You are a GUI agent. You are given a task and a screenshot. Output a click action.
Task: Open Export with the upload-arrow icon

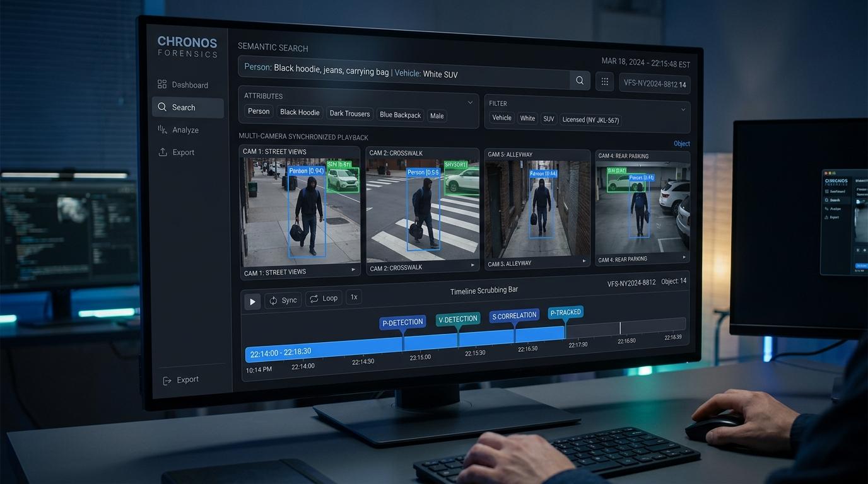tap(176, 152)
